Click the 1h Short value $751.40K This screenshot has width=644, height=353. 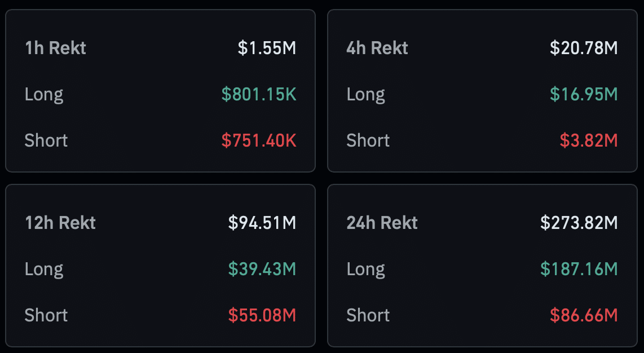[x=259, y=140]
